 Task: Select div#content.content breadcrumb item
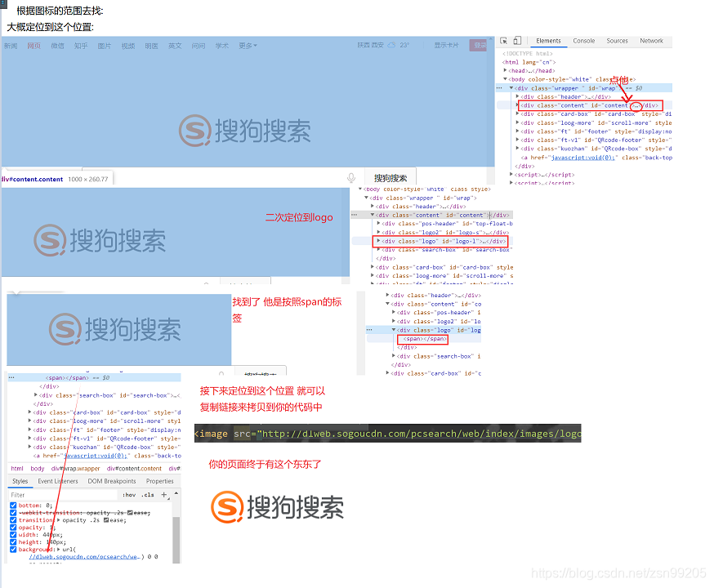point(134,468)
